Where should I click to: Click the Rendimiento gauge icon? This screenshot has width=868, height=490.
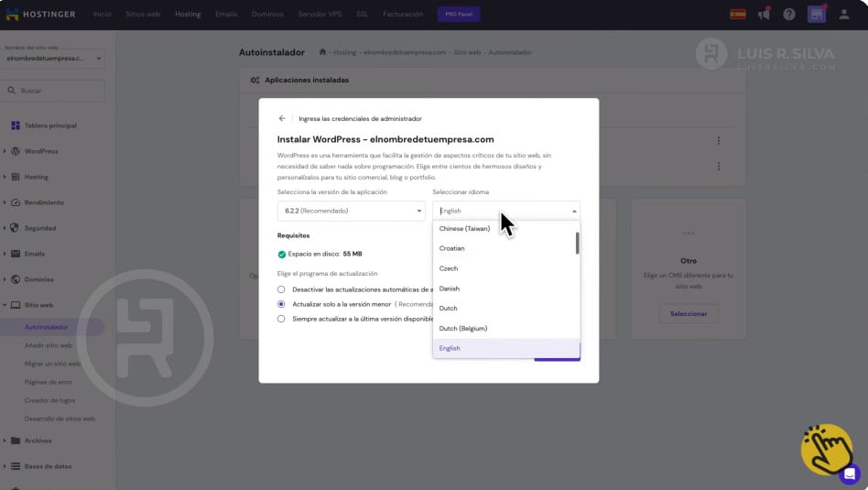click(x=16, y=202)
